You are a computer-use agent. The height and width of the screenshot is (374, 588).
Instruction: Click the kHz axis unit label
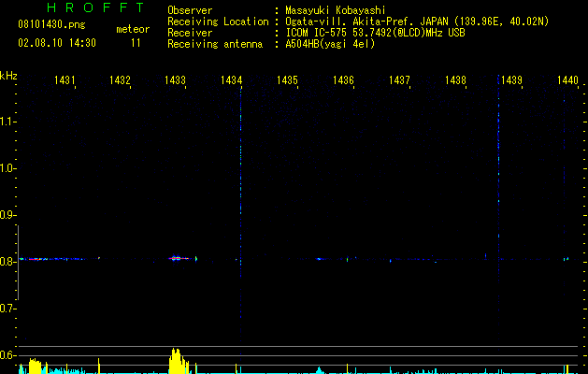tap(8, 76)
